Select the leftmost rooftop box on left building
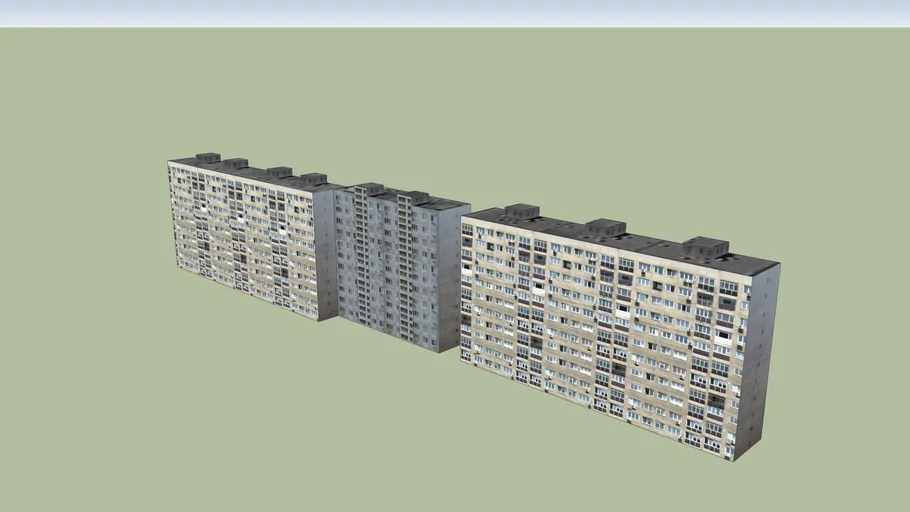Image resolution: width=910 pixels, height=512 pixels. [x=208, y=157]
